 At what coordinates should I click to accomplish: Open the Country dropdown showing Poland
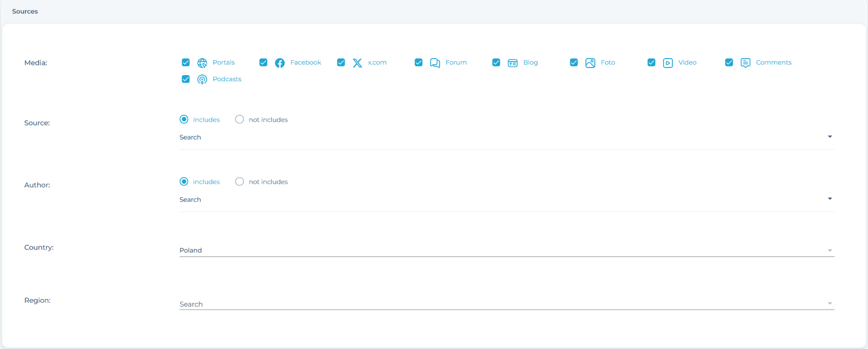[506, 250]
